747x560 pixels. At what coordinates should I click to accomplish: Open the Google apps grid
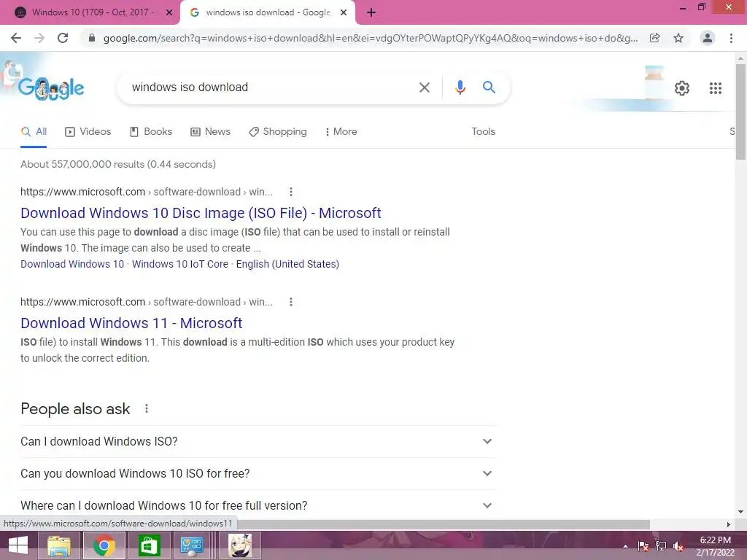pyautogui.click(x=715, y=88)
